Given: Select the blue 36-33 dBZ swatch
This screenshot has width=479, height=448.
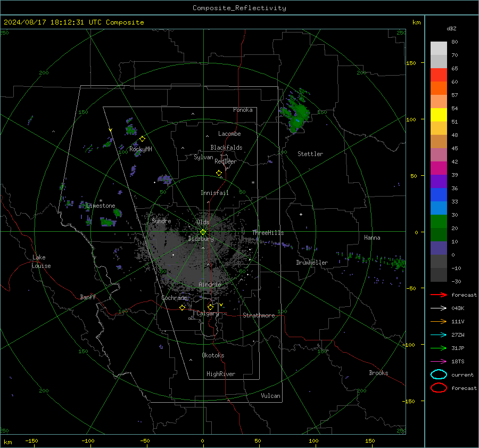Looking at the screenshot, I should coord(439,195).
